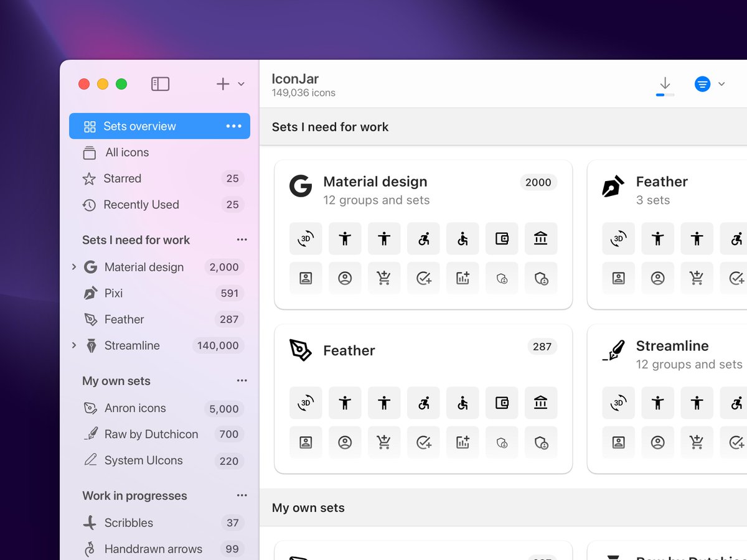Click the add chart icon in Material design card
Viewport: 747px width, 560px height.
tap(463, 278)
